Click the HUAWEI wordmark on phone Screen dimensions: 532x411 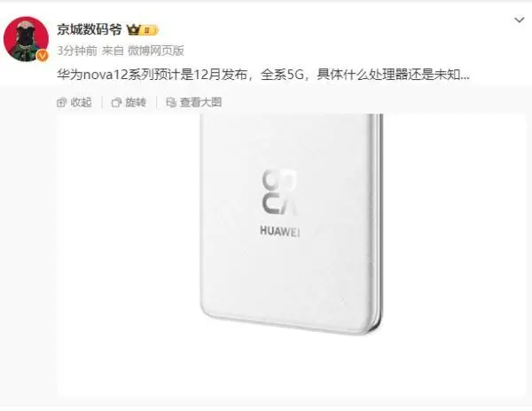[280, 231]
